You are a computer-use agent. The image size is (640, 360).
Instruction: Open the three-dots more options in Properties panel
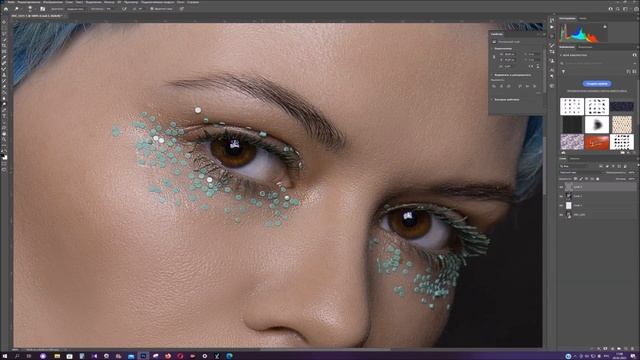tap(538, 93)
